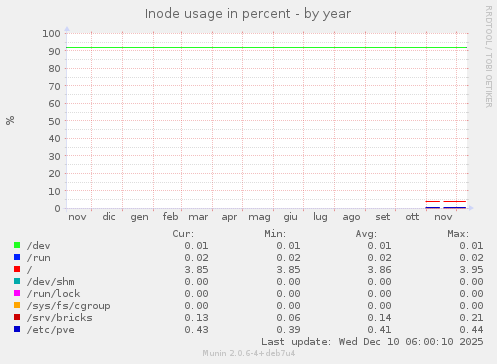497x364 pixels.
Task: Click the y-axis label 100
Action: pos(51,33)
